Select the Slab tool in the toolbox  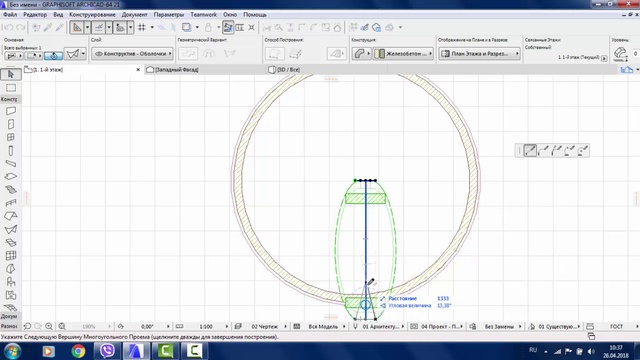tap(11, 177)
